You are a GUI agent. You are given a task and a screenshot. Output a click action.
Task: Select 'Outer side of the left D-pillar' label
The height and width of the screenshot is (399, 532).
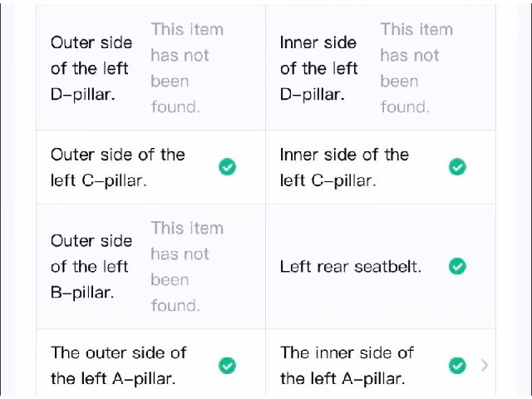click(91, 68)
